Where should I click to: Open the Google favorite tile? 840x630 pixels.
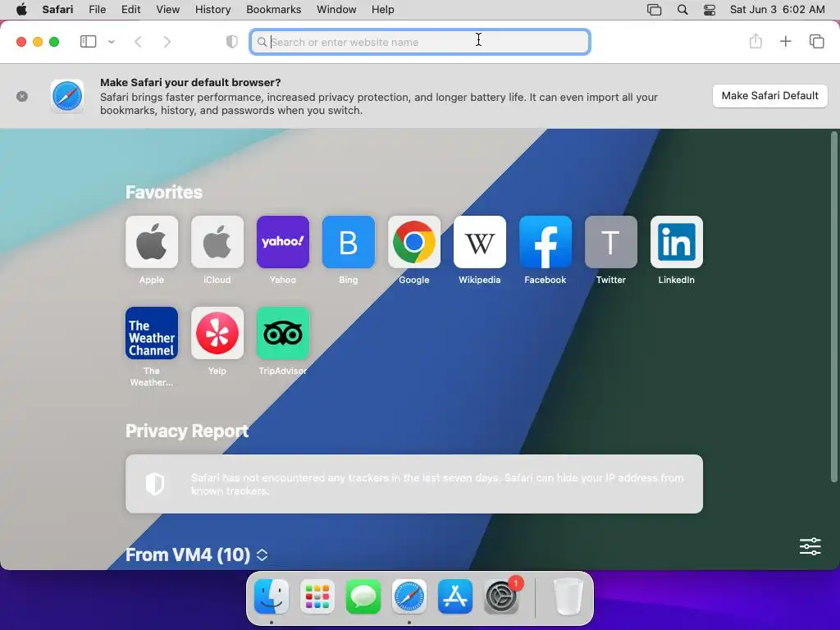coord(414,242)
